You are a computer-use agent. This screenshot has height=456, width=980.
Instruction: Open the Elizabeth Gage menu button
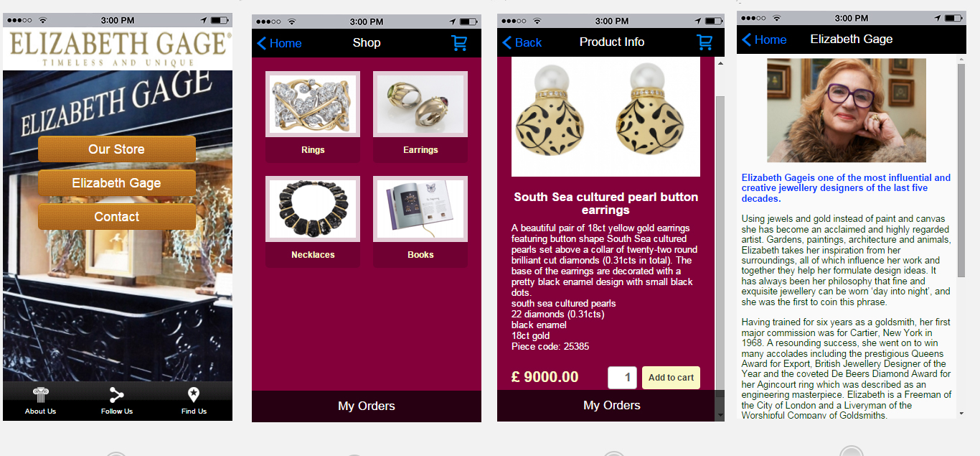(x=117, y=183)
